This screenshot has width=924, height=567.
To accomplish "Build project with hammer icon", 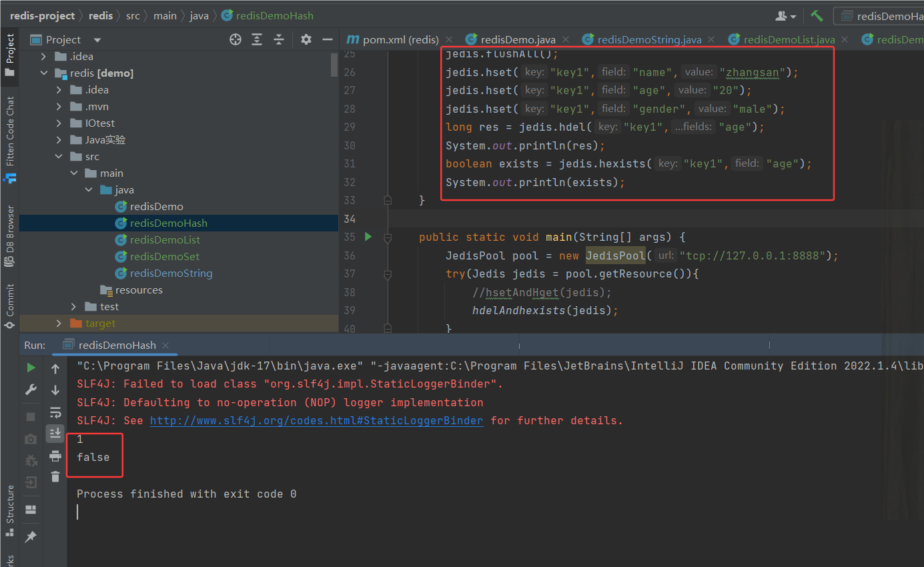I will pyautogui.click(x=817, y=15).
